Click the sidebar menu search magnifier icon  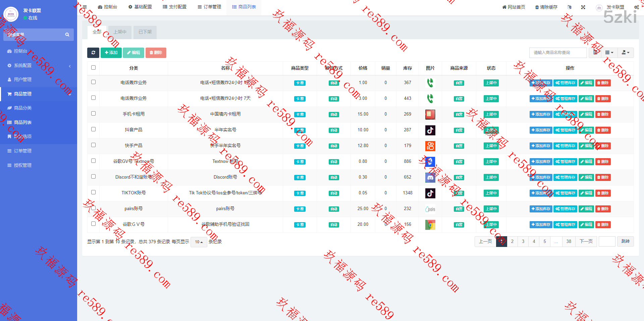pos(67,35)
